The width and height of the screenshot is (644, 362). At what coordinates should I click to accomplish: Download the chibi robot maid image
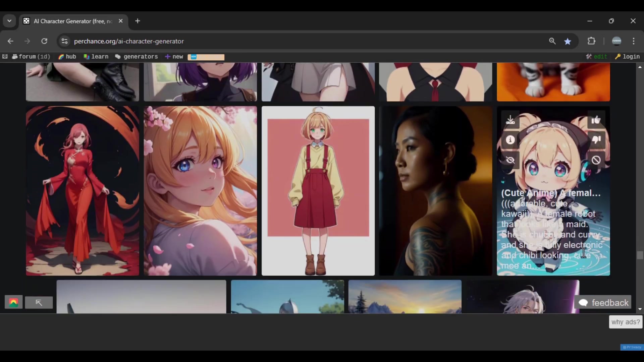click(x=510, y=120)
